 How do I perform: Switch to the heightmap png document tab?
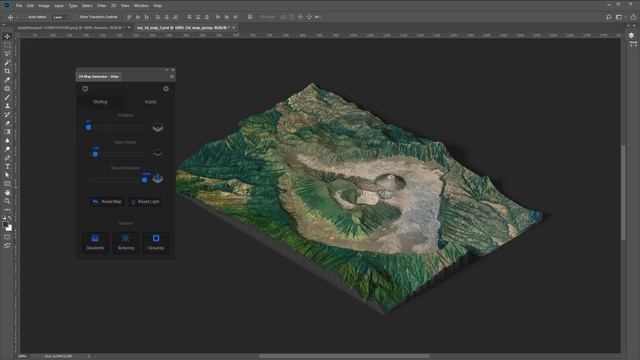click(x=71, y=28)
